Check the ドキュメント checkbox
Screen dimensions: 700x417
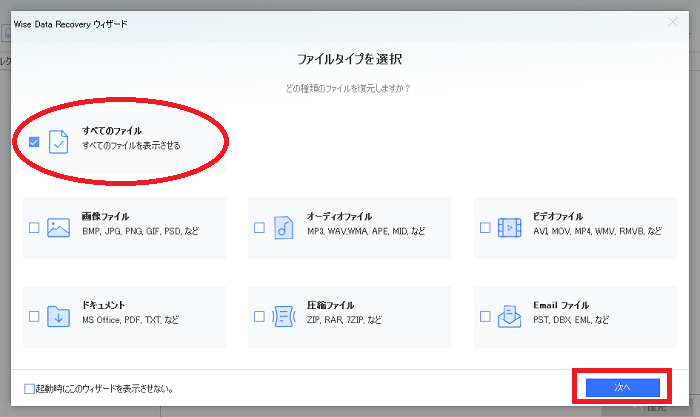[34, 317]
